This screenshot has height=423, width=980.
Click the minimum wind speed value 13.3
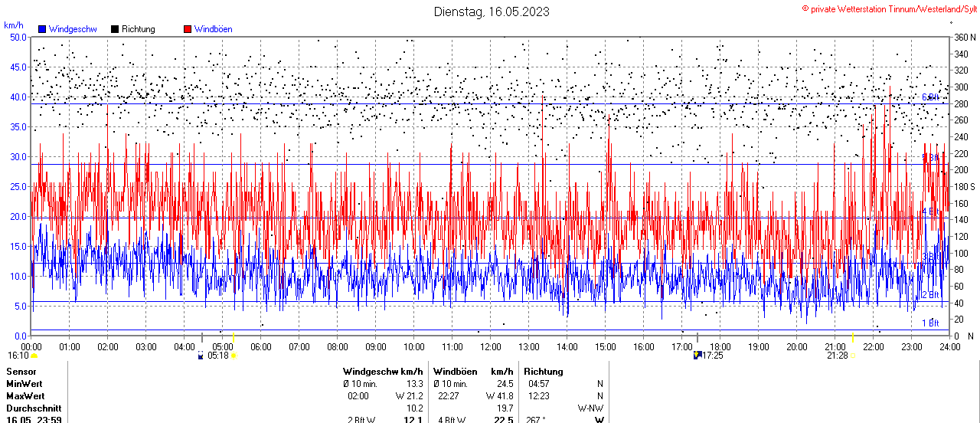point(414,384)
